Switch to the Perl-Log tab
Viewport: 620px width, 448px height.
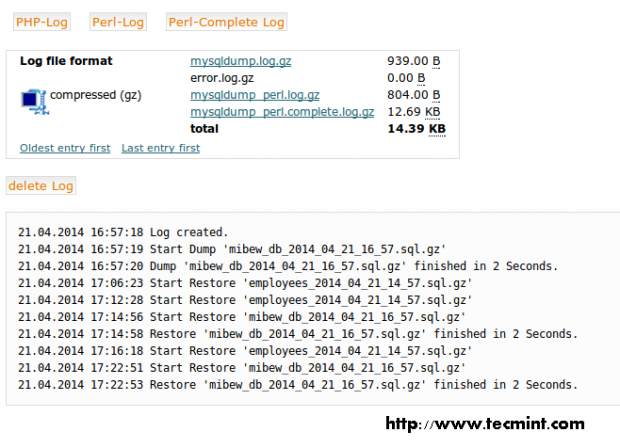[x=118, y=21]
